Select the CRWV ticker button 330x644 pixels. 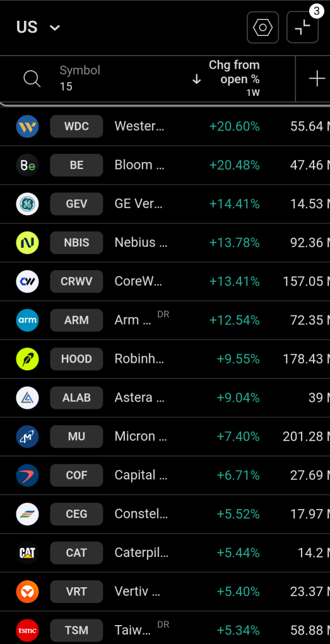pos(76,281)
